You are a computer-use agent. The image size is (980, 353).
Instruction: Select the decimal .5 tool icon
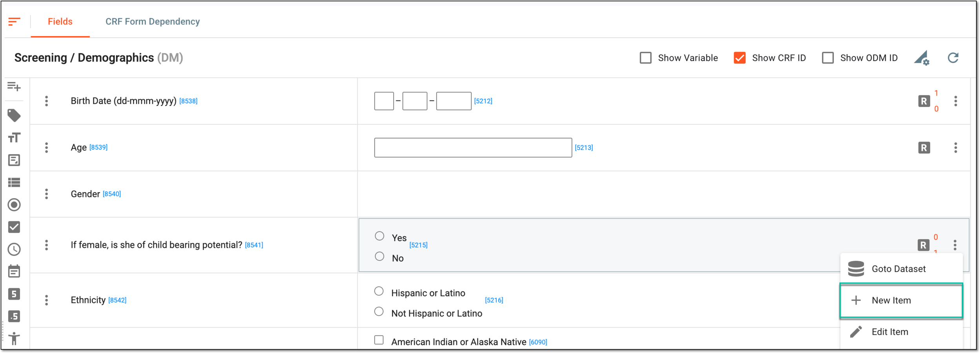point(14,317)
